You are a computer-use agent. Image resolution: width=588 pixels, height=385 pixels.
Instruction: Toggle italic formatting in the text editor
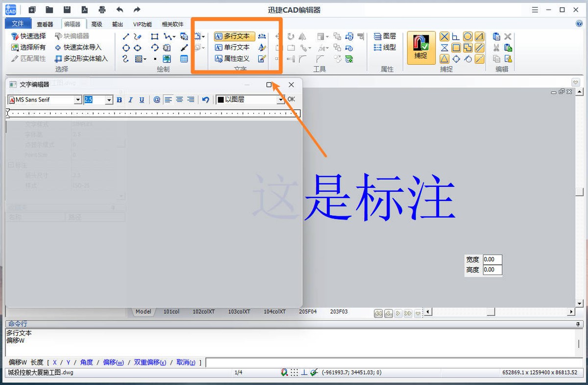(130, 100)
